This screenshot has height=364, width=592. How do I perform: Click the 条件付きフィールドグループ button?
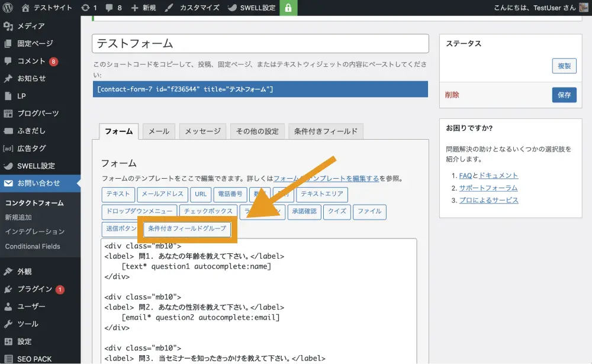188,228
